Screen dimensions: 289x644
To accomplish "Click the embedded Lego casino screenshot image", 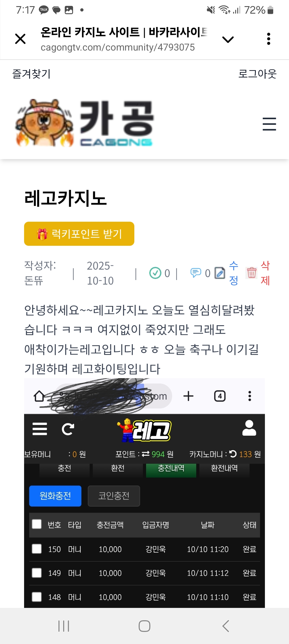I will click(144, 493).
